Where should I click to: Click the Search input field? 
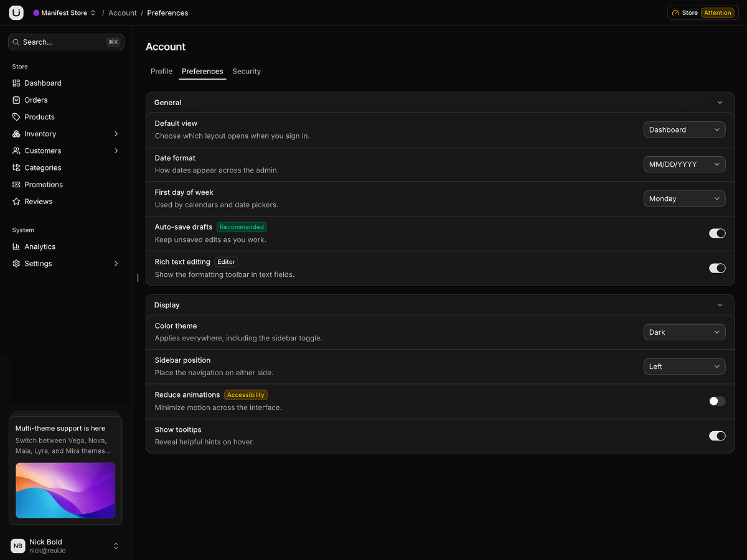point(66,42)
